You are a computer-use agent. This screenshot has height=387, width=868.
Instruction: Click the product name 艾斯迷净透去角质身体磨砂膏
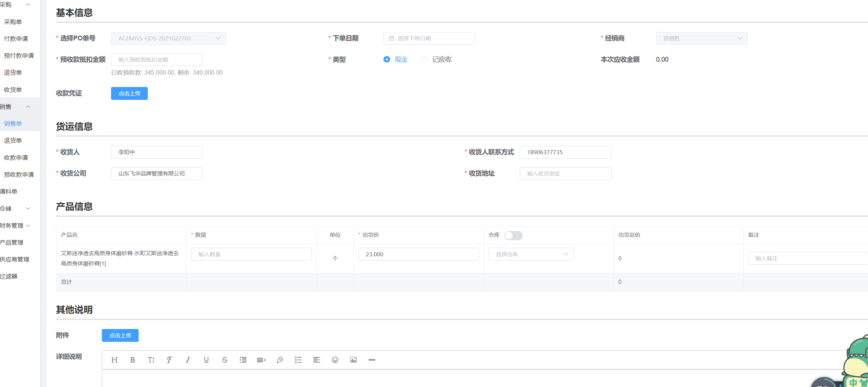120,258
